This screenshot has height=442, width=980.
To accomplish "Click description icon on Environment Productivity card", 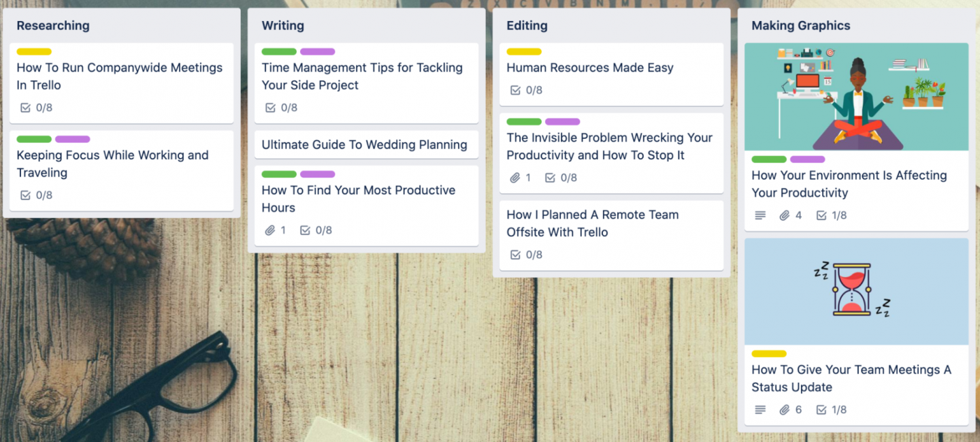I will point(760,215).
